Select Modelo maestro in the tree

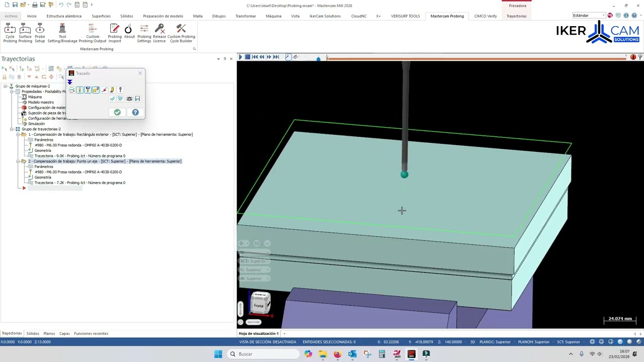click(41, 102)
